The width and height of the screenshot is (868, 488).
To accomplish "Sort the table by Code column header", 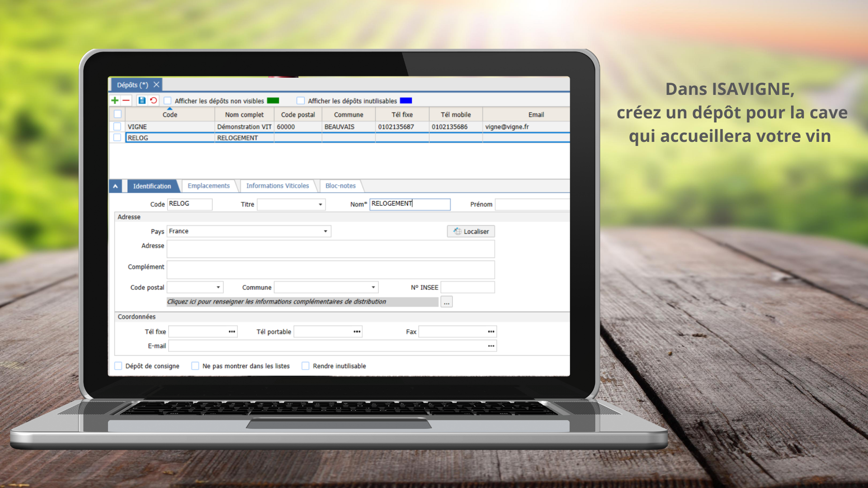I will [x=170, y=115].
